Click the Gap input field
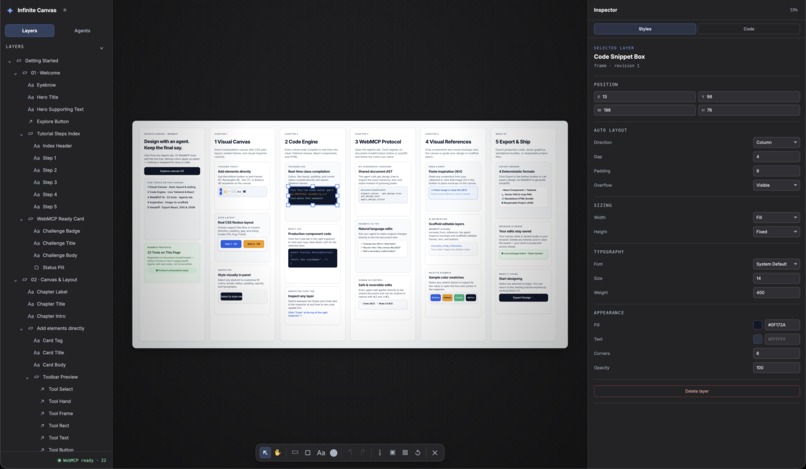 (x=776, y=157)
